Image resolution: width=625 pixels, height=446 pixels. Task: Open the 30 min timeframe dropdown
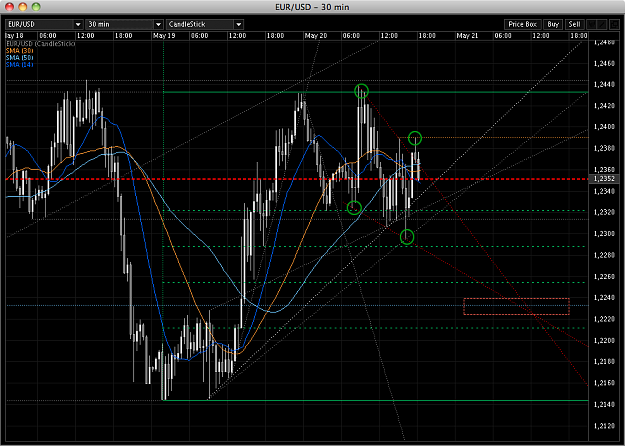click(x=124, y=24)
